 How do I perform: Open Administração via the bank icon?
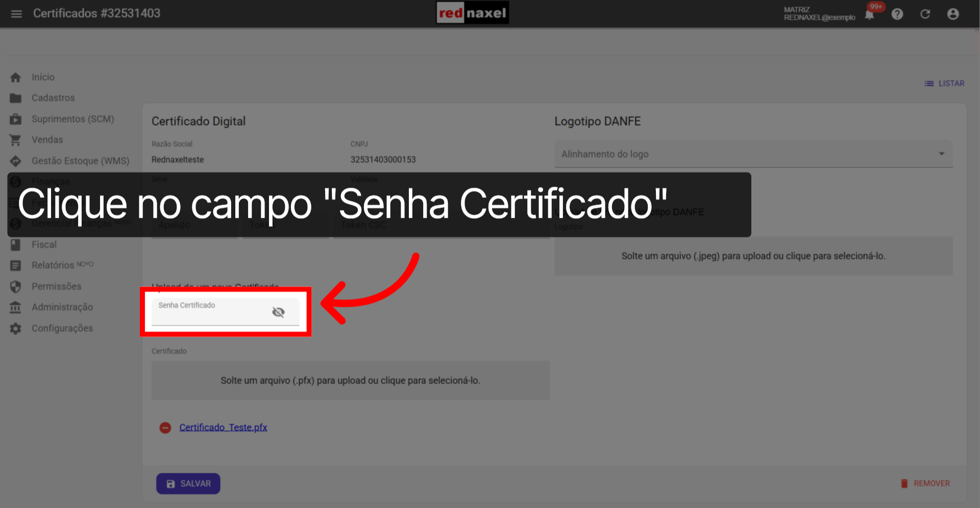[16, 307]
